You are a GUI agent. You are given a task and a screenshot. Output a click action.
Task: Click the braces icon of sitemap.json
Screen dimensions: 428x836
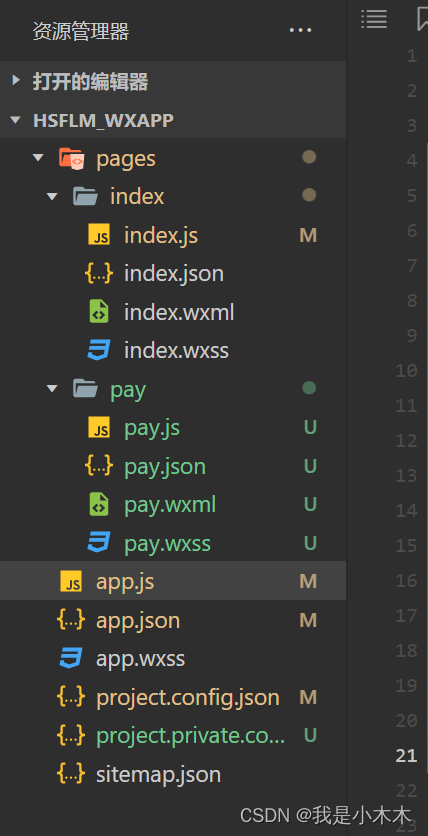71,774
